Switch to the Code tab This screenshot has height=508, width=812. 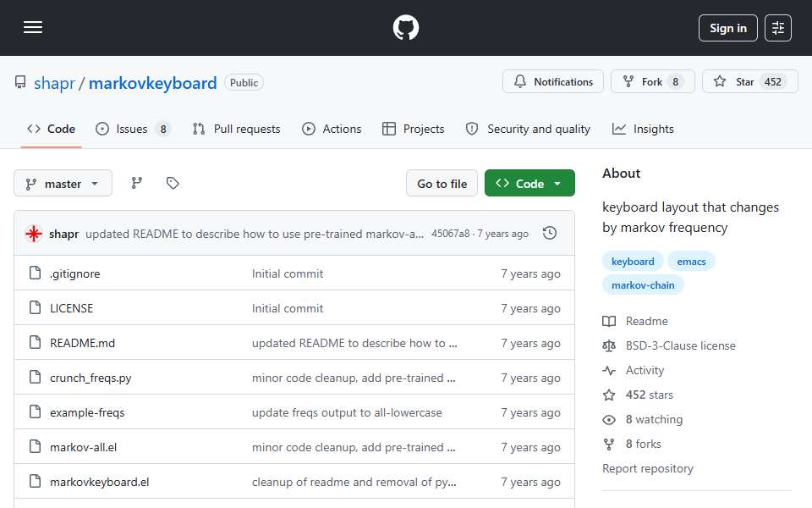tap(52, 129)
